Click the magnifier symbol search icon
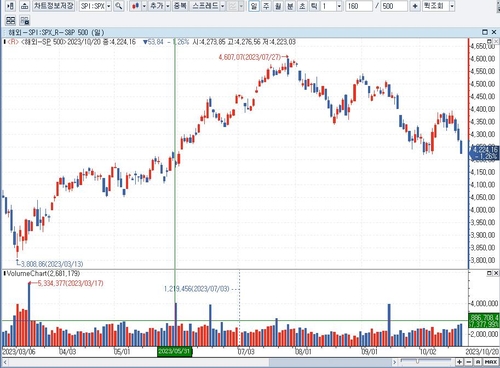Image resolution: width=500 pixels, height=368 pixels. [119, 6]
